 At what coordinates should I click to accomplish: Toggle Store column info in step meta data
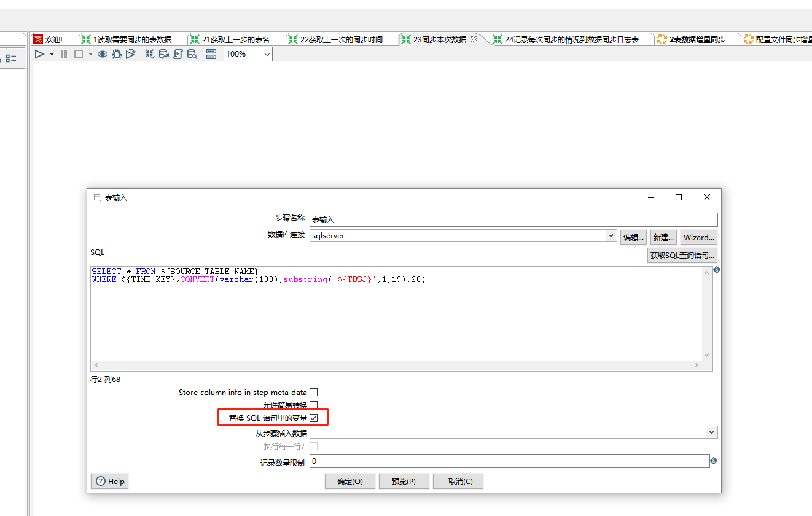(314, 393)
